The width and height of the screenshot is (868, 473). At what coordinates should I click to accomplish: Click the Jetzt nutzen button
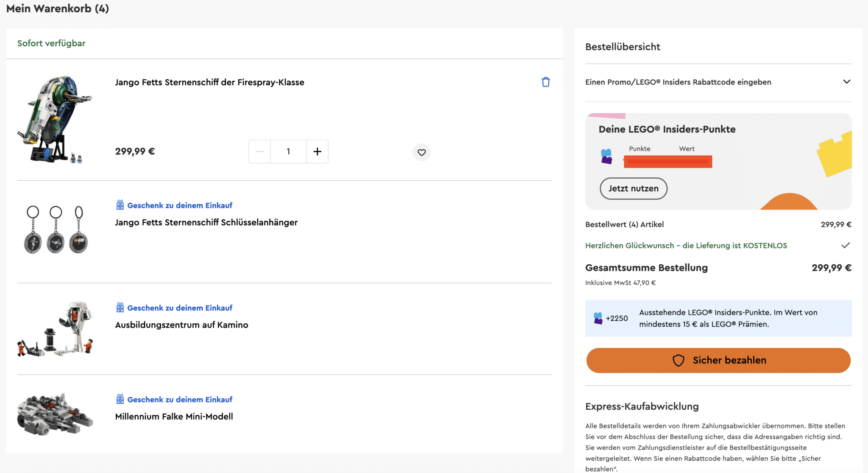(x=633, y=188)
